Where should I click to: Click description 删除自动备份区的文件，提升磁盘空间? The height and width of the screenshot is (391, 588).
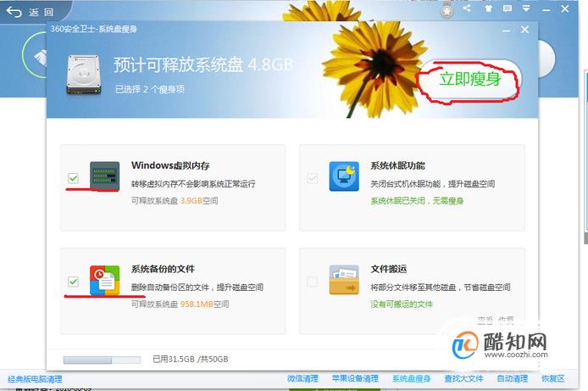197,287
